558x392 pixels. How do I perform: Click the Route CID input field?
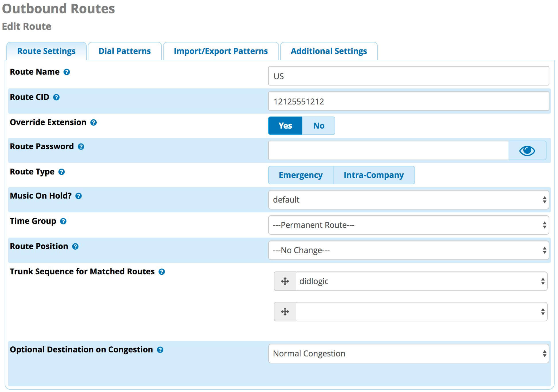tap(408, 101)
